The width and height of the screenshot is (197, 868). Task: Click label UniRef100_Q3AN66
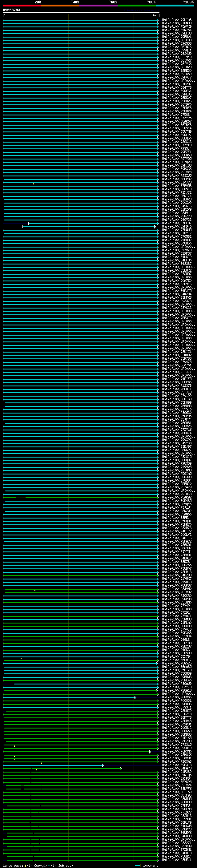pyautogui.click(x=177, y=514)
